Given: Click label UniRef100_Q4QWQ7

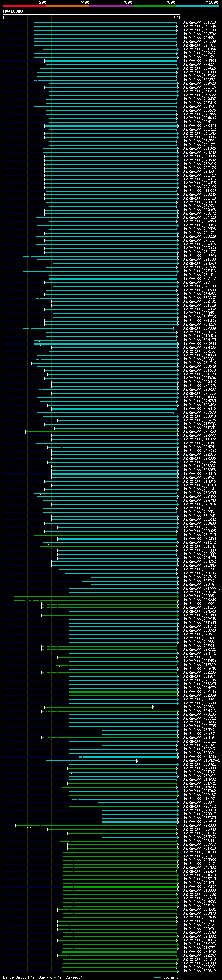Looking at the screenshot, I should point(199,99).
